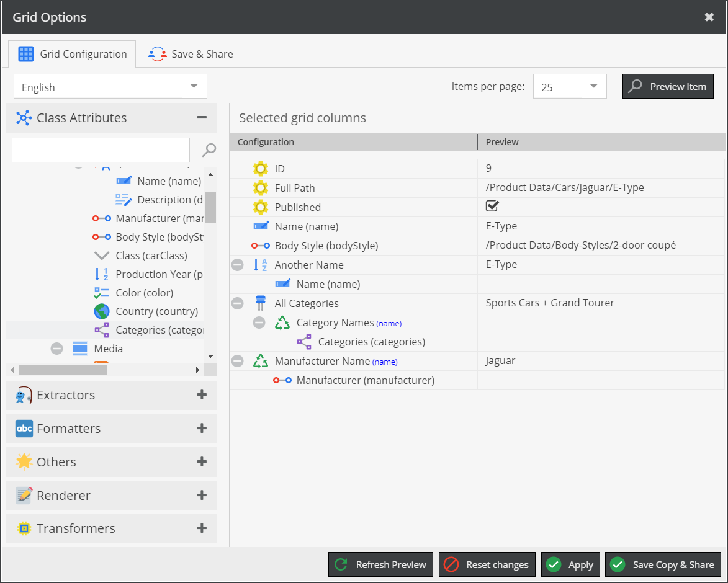Click the tree vertical scrollbar thumb

211,207
